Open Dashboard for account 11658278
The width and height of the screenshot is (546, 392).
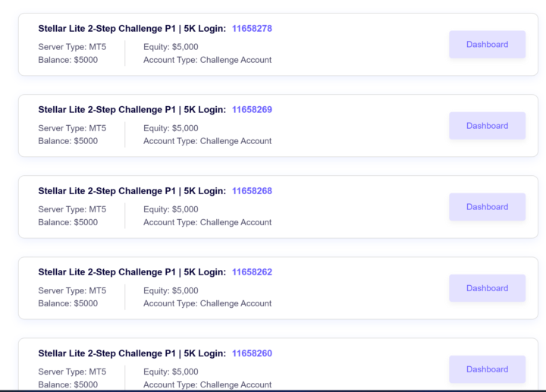click(487, 45)
